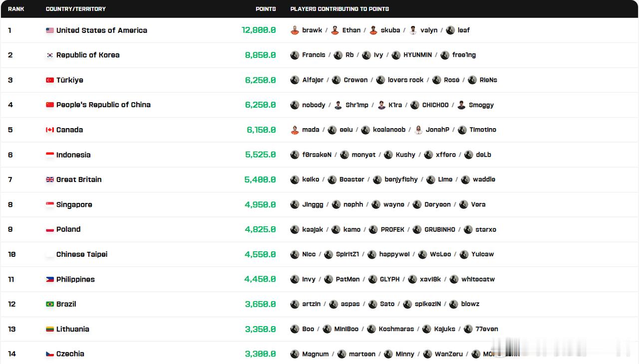This screenshot has width=639, height=364.
Task: Click the Indonesia flag icon
Action: [x=50, y=155]
